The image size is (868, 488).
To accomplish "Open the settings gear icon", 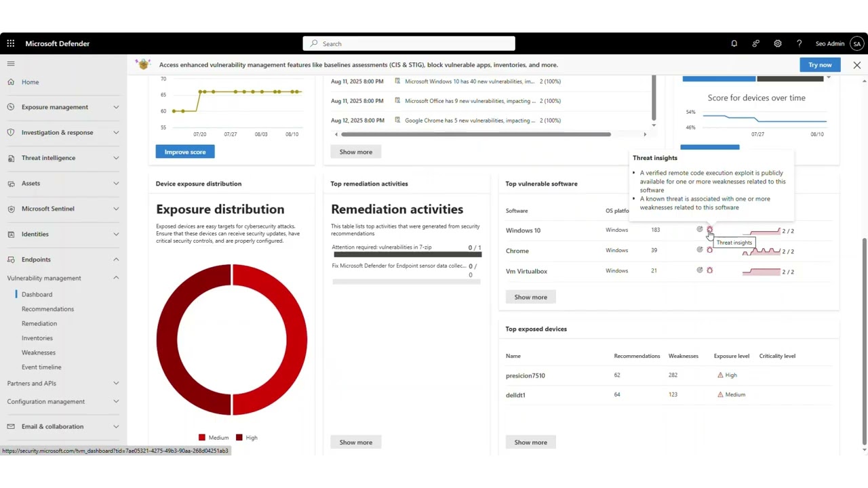I will [x=778, y=43].
